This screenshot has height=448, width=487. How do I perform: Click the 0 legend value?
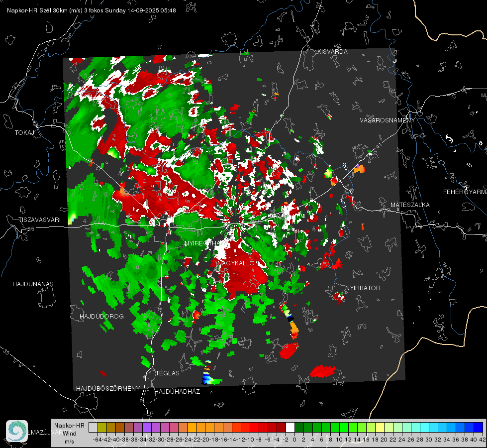point(294,440)
